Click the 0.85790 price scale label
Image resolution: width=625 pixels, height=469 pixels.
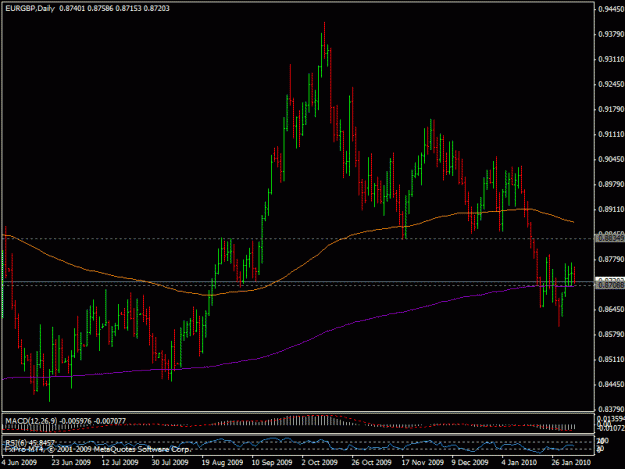(x=611, y=334)
